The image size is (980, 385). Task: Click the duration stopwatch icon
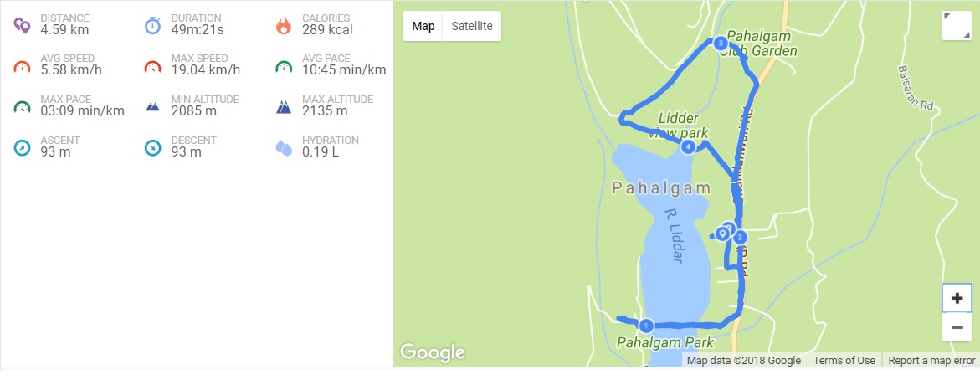click(x=153, y=26)
